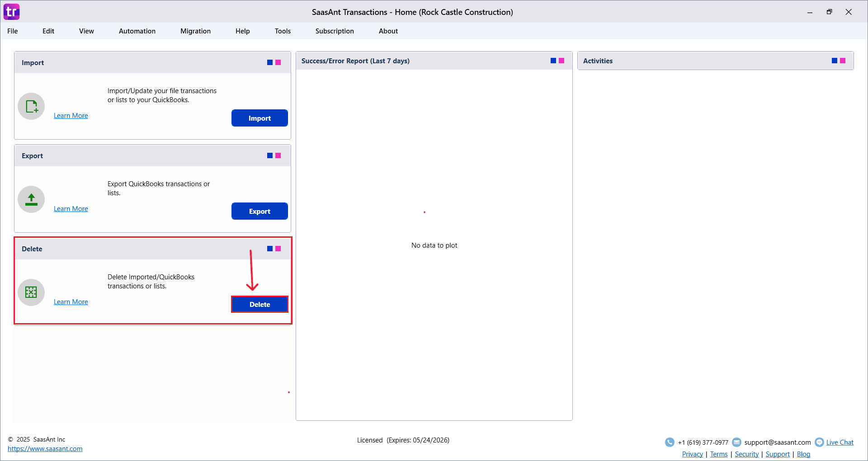This screenshot has width=868, height=461.
Task: Toggle the blue square on the Delete panel header
Action: (x=269, y=248)
